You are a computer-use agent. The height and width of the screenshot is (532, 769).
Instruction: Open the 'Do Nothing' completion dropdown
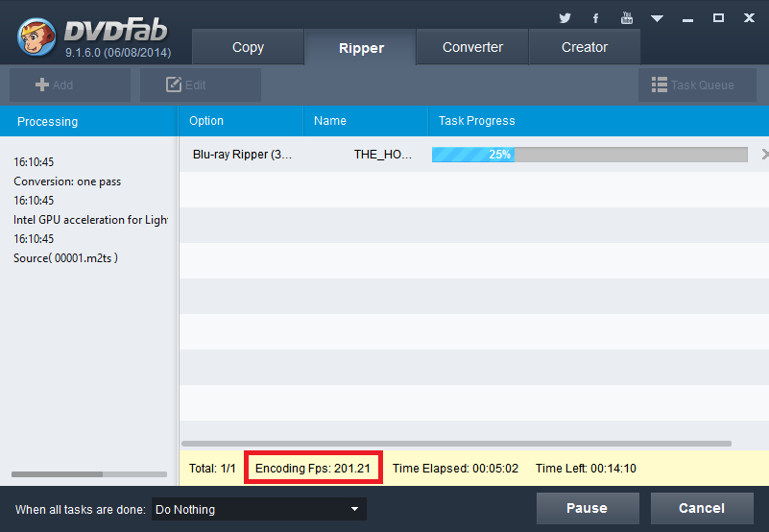tap(259, 509)
